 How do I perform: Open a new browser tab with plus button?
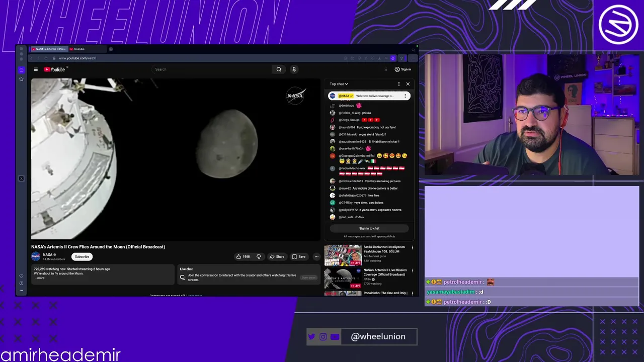tap(111, 49)
